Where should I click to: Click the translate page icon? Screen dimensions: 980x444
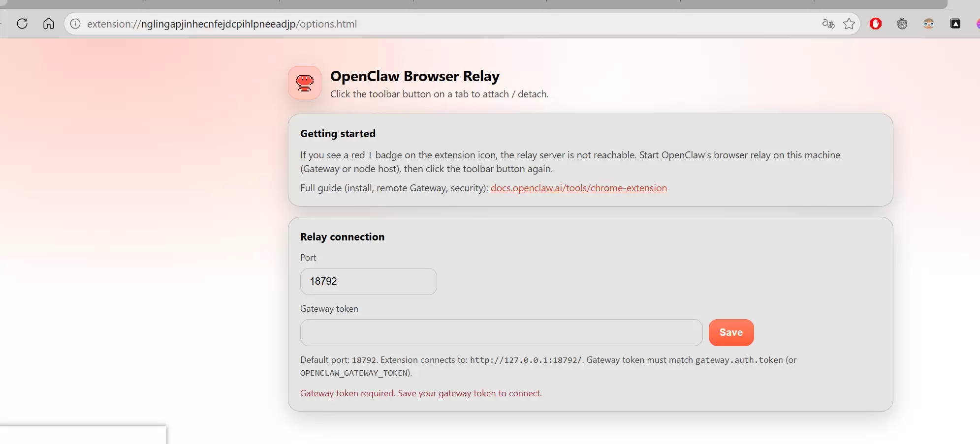tap(828, 24)
